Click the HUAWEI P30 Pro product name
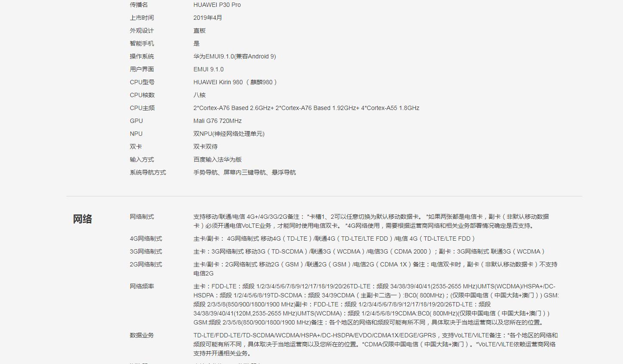 coord(217,5)
